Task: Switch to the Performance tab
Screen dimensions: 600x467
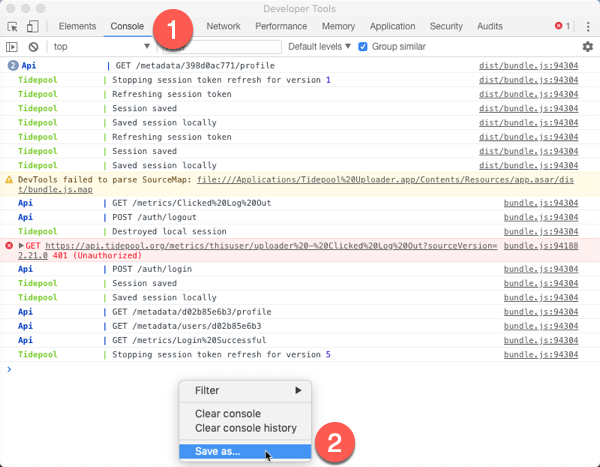Action: tap(281, 26)
